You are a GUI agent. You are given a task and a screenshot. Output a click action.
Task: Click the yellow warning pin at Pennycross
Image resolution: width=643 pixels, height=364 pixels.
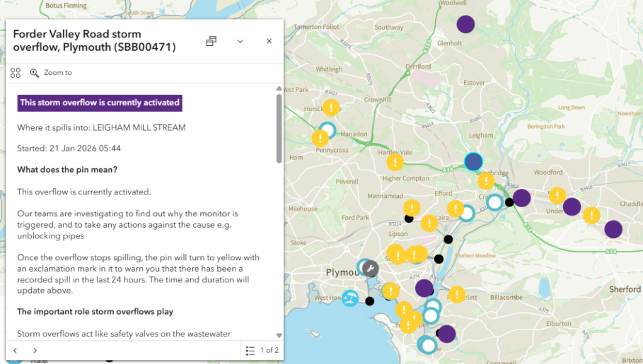(x=320, y=137)
